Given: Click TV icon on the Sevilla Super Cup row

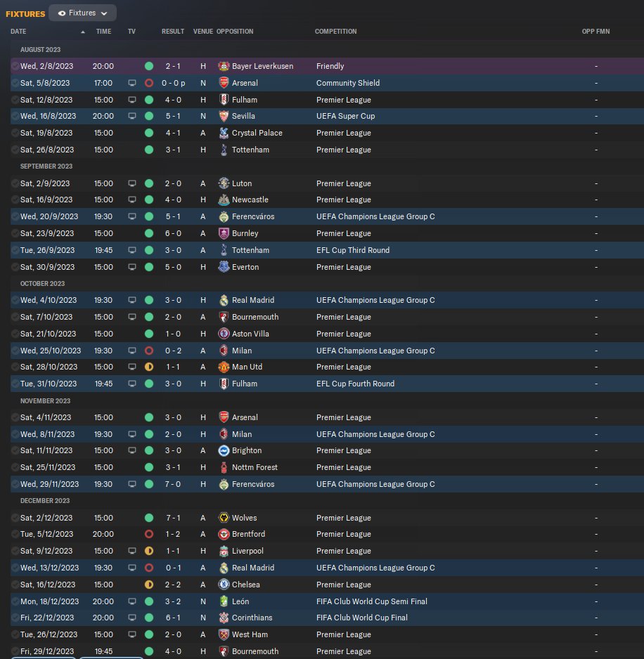Looking at the screenshot, I should point(132,116).
